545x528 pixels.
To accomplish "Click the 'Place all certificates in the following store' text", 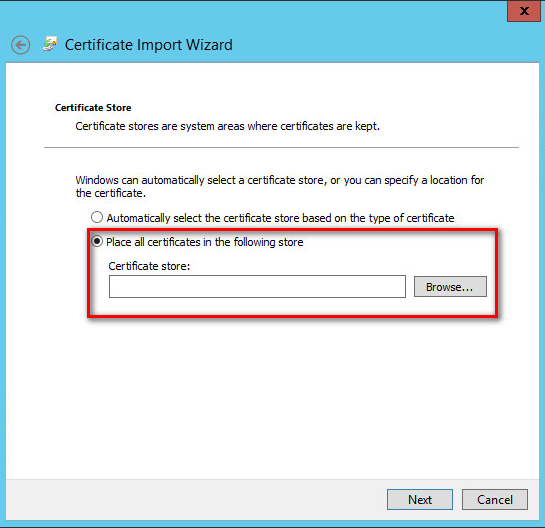I will (x=205, y=242).
